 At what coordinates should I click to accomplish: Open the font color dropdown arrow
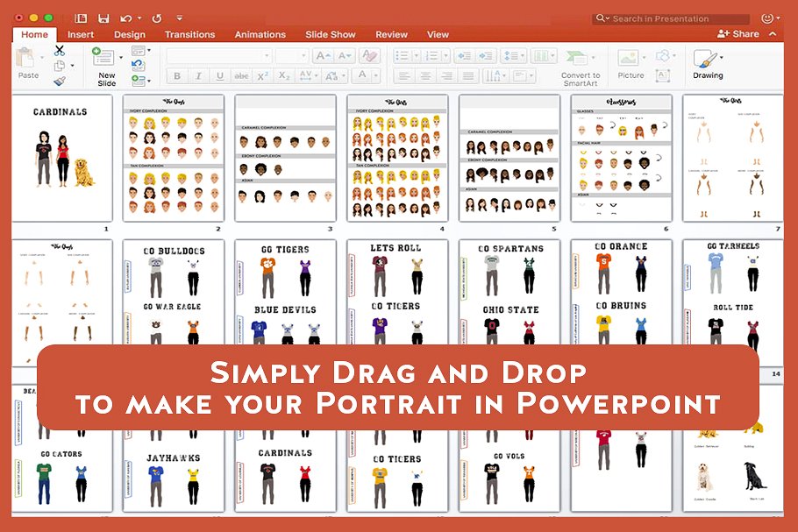coord(375,76)
